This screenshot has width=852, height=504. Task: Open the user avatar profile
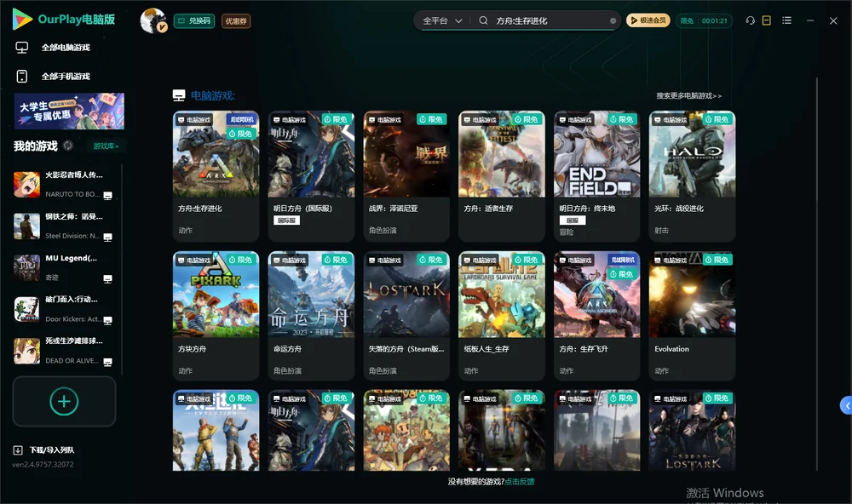click(153, 20)
